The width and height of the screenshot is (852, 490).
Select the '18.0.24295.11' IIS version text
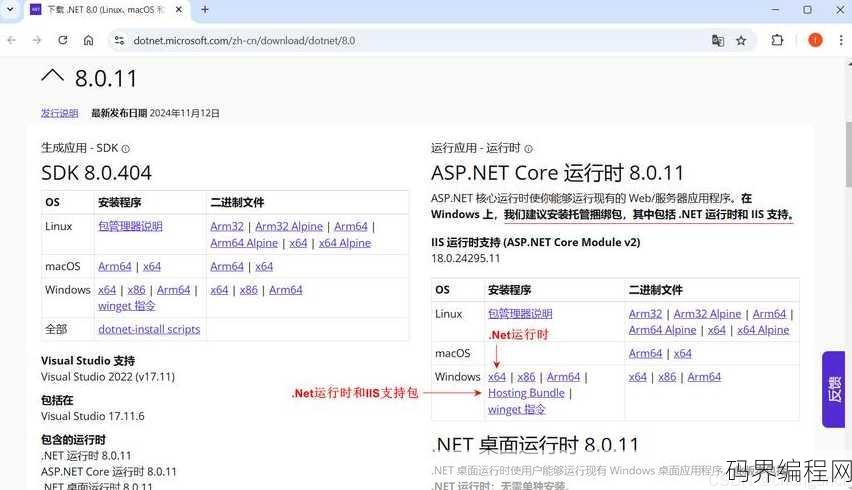pyautogui.click(x=466, y=258)
